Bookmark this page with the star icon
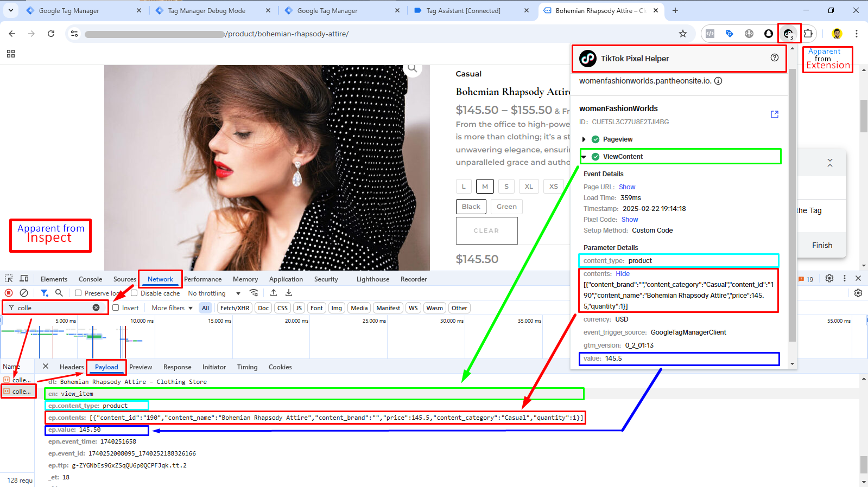Screen dimensions: 868x487 click(x=683, y=34)
